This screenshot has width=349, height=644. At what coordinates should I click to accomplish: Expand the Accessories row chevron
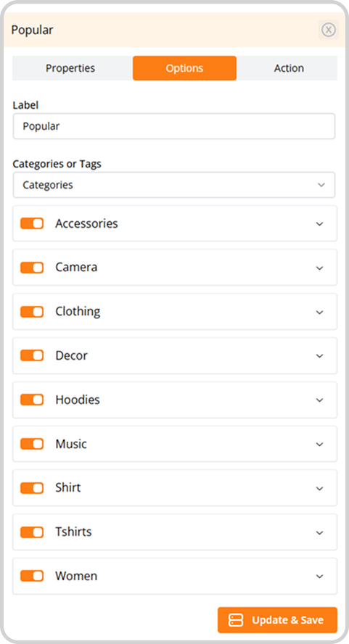pos(319,224)
